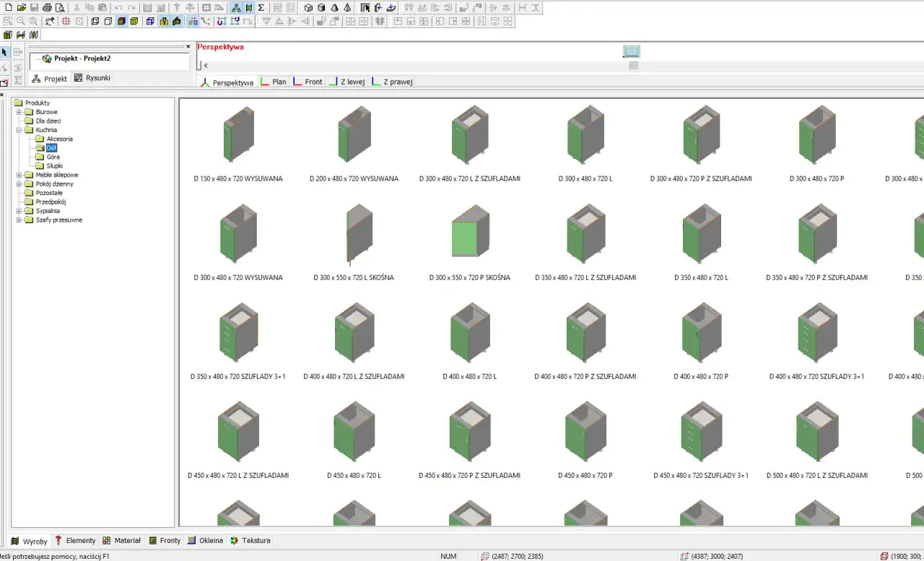Open the Fronty bottom tab
The height and width of the screenshot is (561, 924).
coord(165,540)
